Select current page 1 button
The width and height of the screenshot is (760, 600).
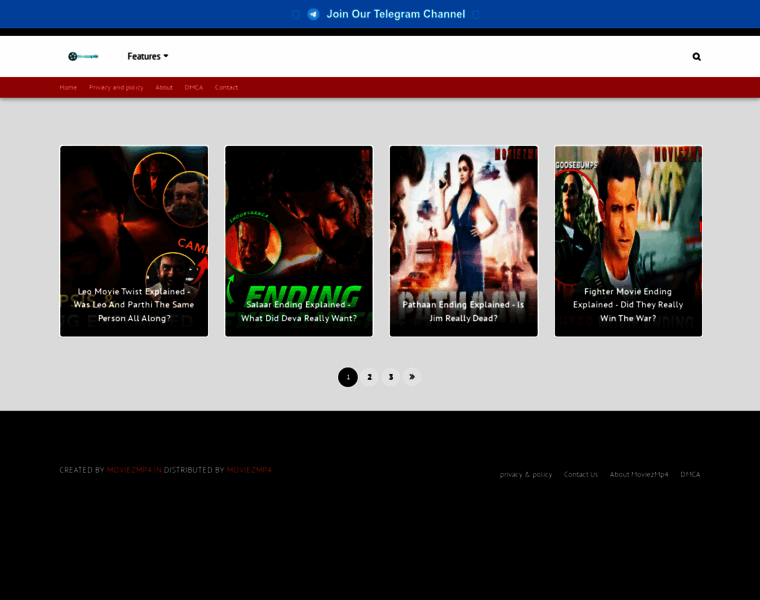(348, 377)
